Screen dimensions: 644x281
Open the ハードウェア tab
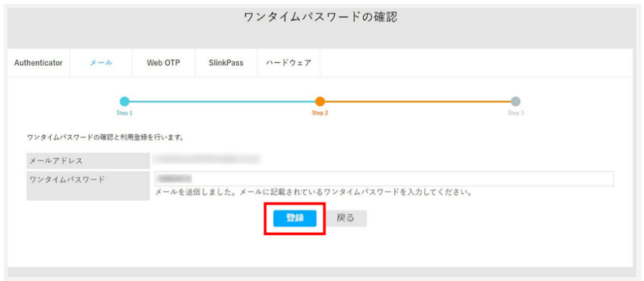coord(288,63)
